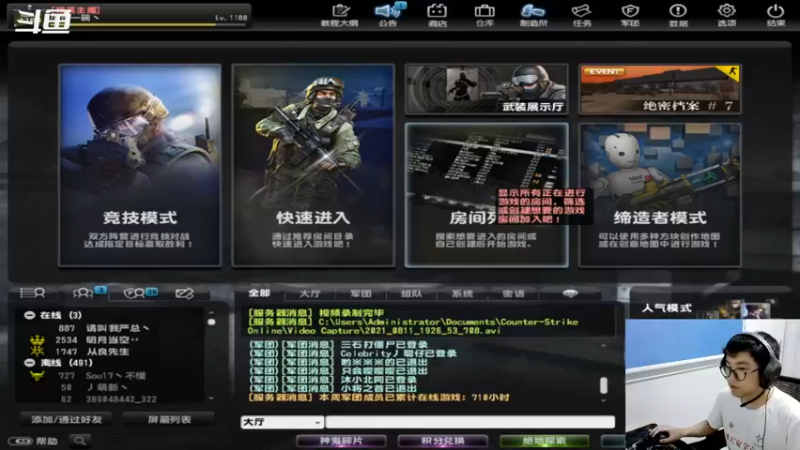Open the 任务 missions scroll icon
Screen dimensions: 800x450
pyautogui.click(x=582, y=15)
